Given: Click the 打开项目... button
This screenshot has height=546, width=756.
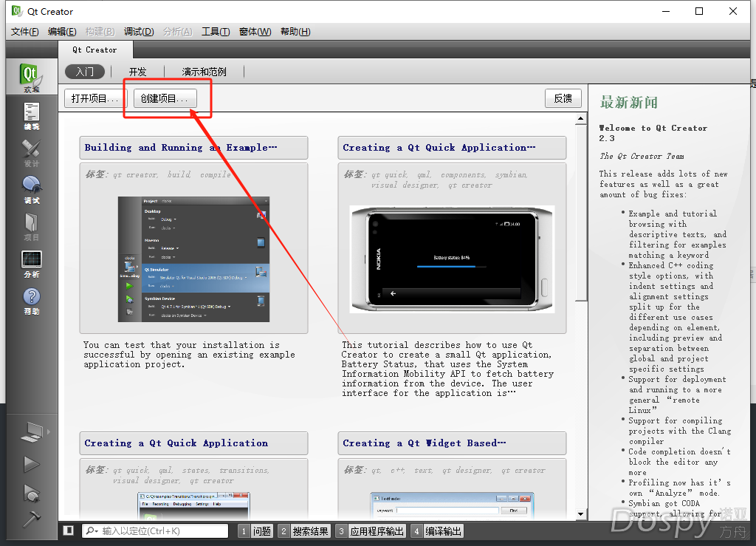Looking at the screenshot, I should click(95, 98).
